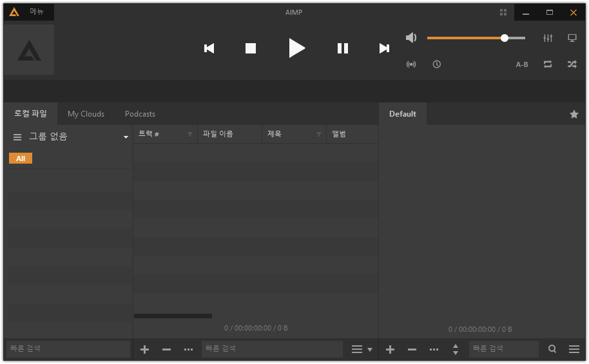Screen dimensions: 589x364
Task: Open the scheduler timer clock icon
Action: (436, 64)
